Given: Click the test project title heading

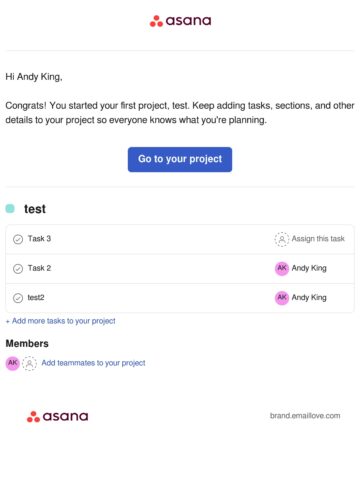Looking at the screenshot, I should (x=35, y=209).
